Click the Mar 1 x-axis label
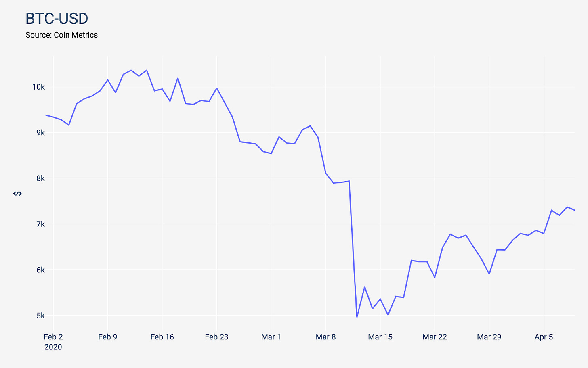The width and height of the screenshot is (588, 368). point(271,337)
